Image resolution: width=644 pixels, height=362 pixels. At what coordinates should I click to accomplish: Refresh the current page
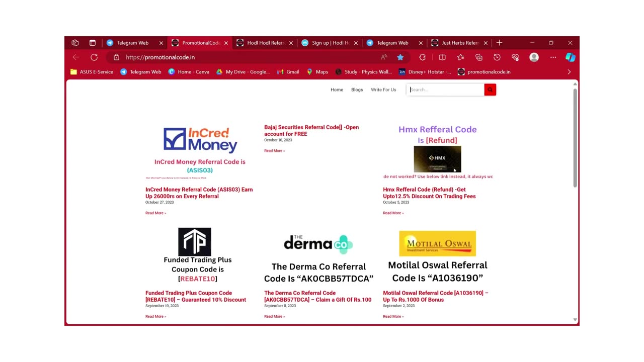[x=94, y=57]
